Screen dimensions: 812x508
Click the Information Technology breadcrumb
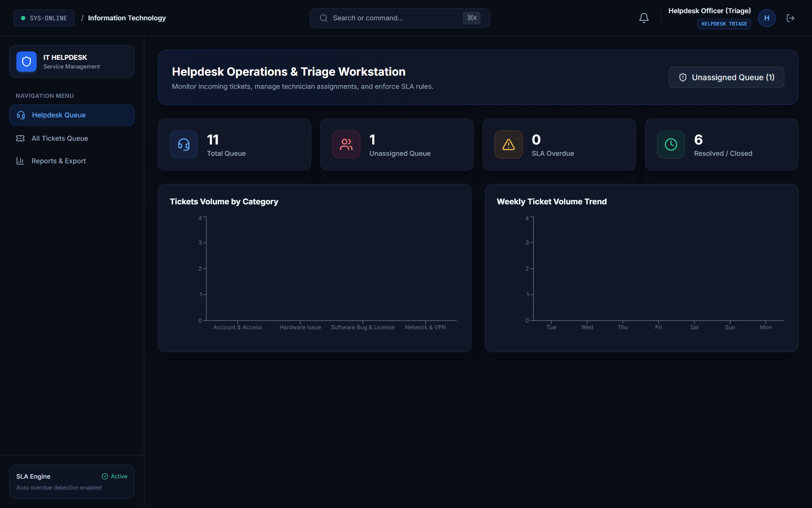click(127, 18)
